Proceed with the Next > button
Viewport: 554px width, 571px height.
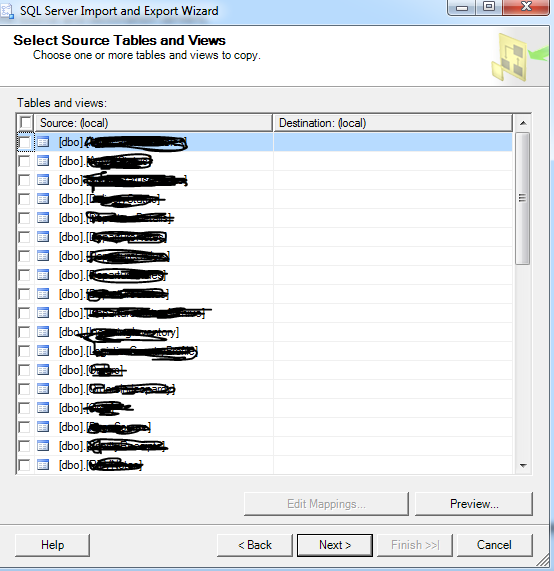[x=335, y=545]
